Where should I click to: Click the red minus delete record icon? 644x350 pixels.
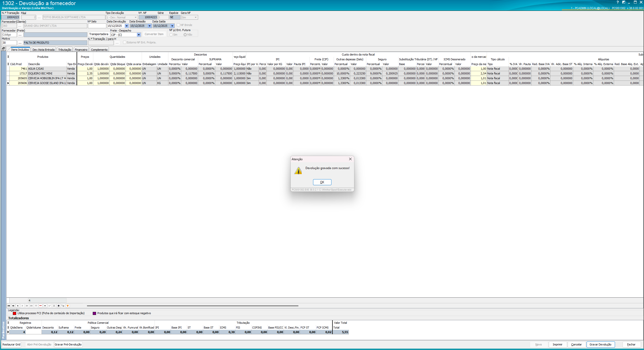coord(41,306)
